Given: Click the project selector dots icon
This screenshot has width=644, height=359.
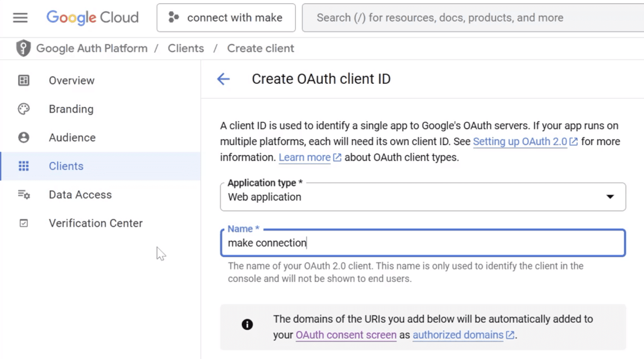Looking at the screenshot, I should coord(173,17).
